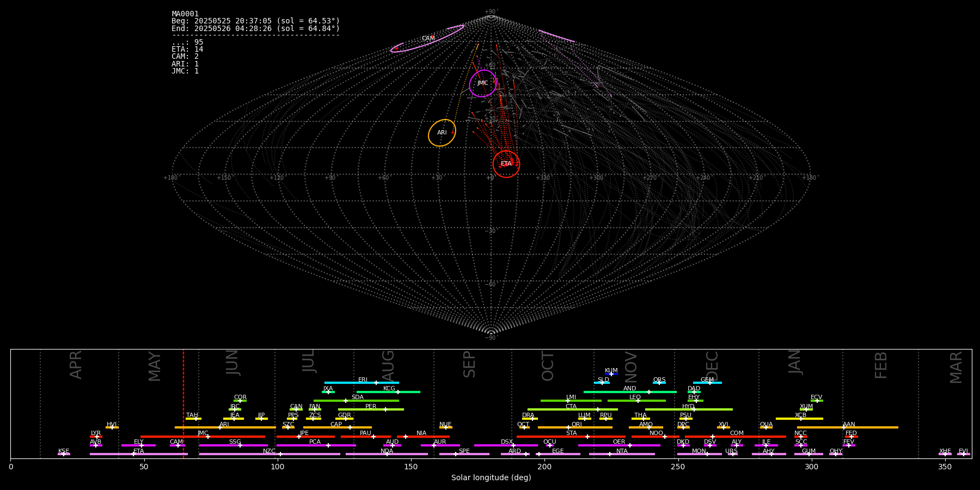Click the green AND shower bar
Image resolution: width=980 pixels, height=490 pixels.
pyautogui.click(x=630, y=391)
